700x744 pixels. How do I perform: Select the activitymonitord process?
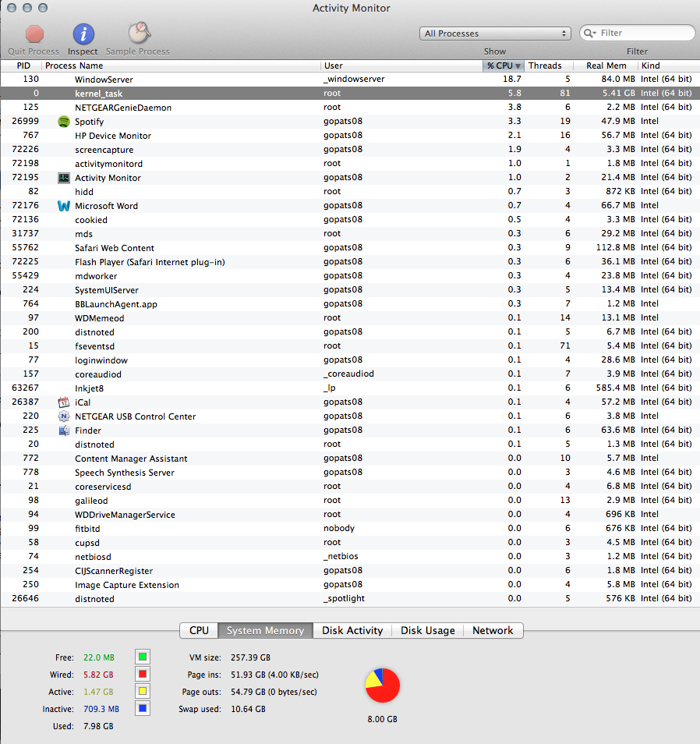click(350, 163)
